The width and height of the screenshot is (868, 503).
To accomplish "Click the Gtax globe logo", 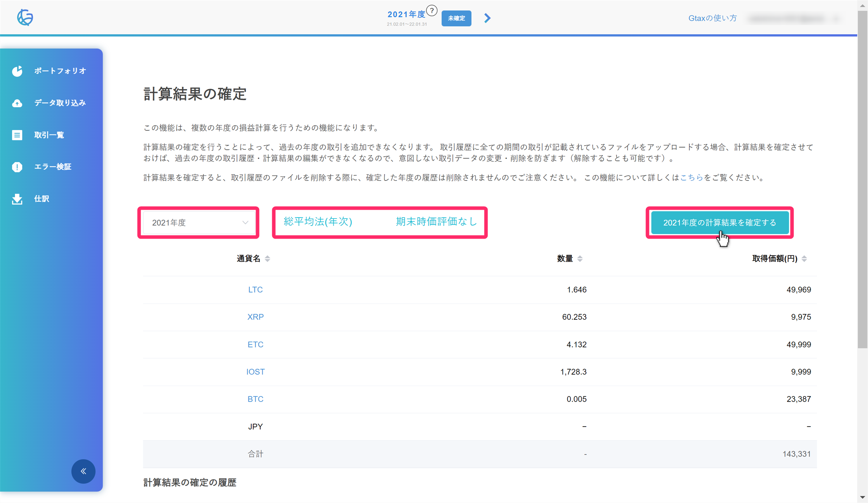I will [25, 17].
